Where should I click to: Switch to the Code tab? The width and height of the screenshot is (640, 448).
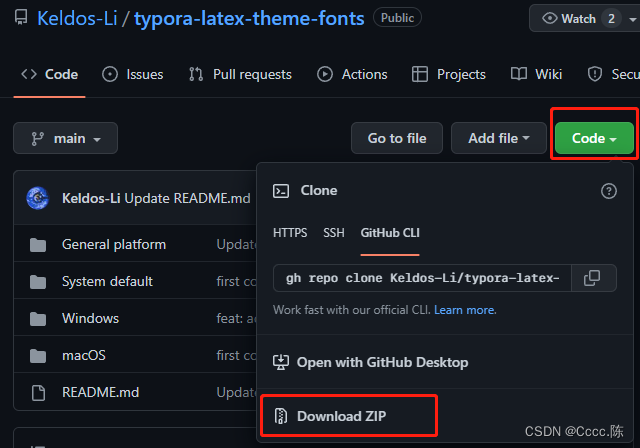(x=49, y=74)
